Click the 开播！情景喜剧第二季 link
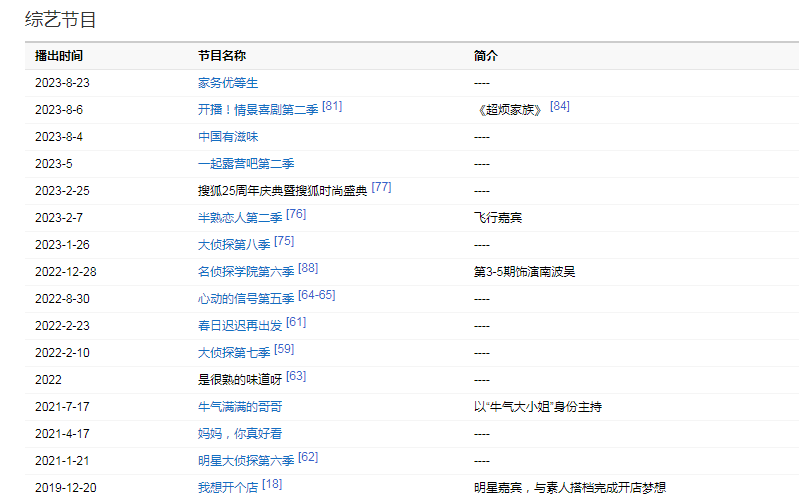Image resolution: width=799 pixels, height=499 pixels. coord(258,110)
